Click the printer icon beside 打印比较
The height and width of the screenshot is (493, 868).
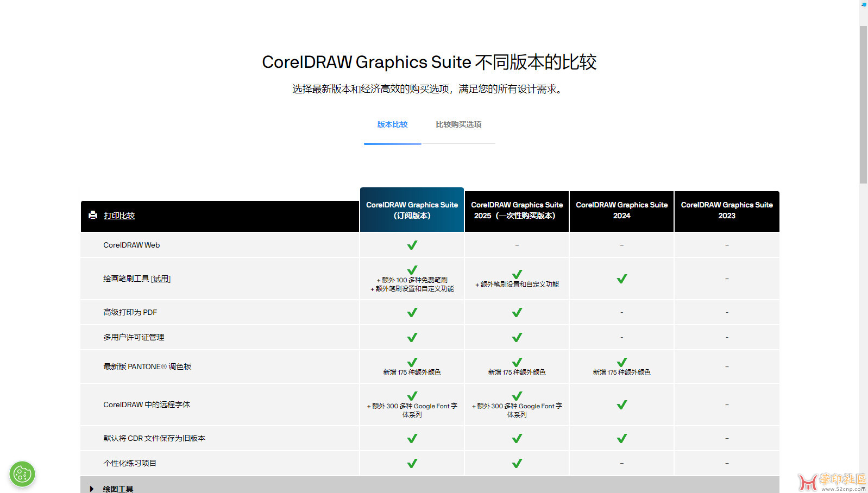pos(93,215)
